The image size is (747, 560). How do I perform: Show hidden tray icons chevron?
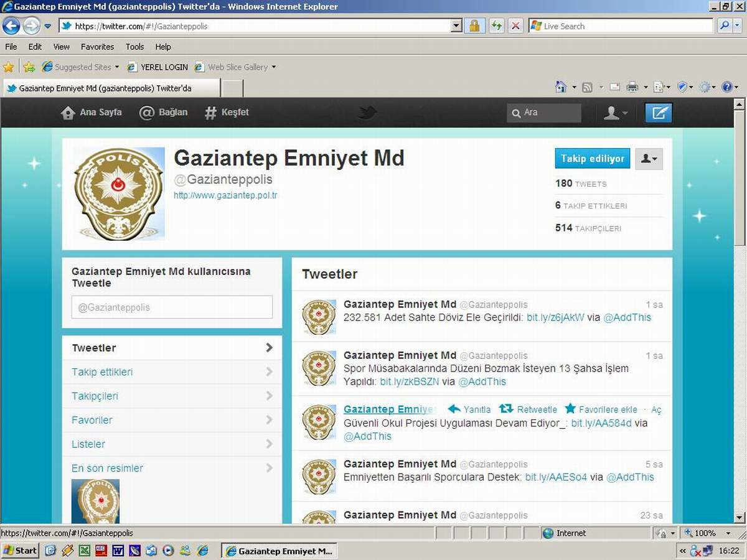(x=683, y=551)
